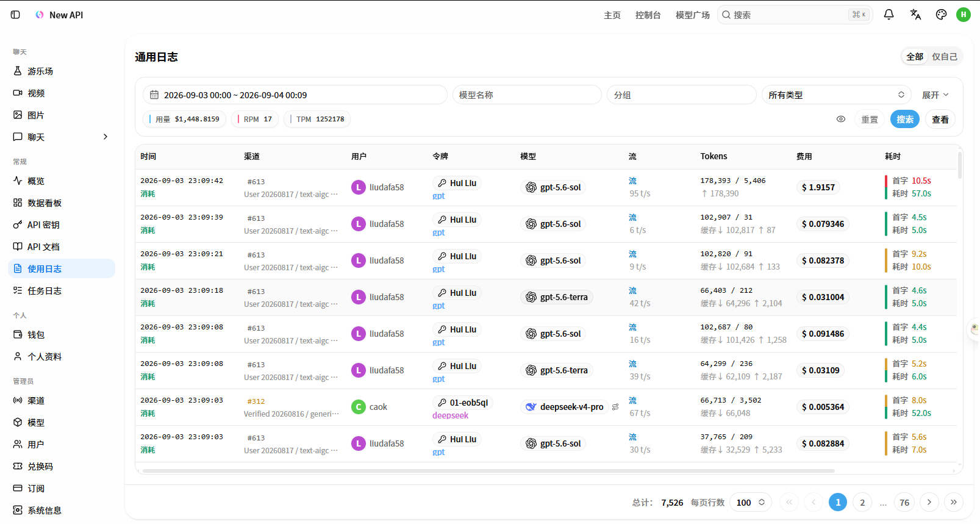The height and width of the screenshot is (524, 980).
Task: Go to 控制台 in top navigation
Action: pyautogui.click(x=648, y=15)
